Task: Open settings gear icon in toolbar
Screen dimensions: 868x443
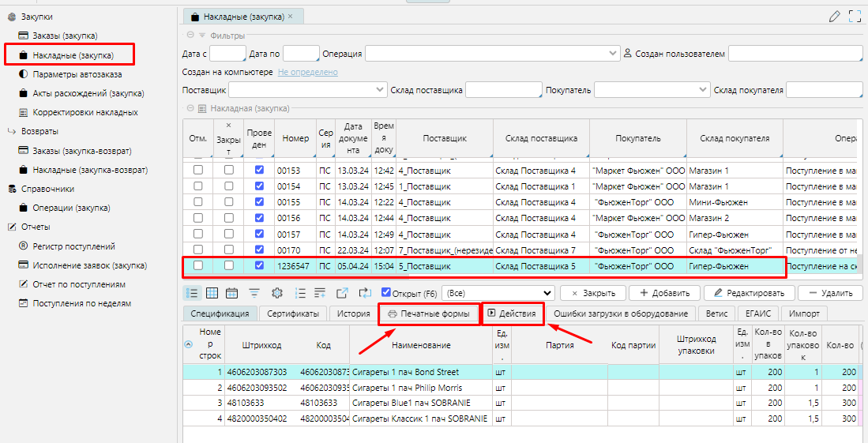Action: [x=277, y=293]
